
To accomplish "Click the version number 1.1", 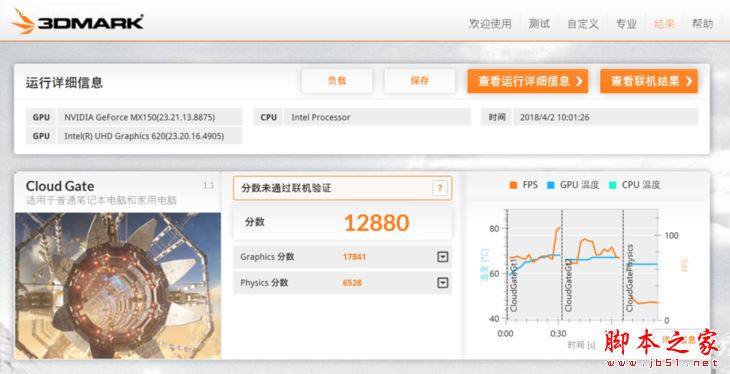I will [209, 185].
